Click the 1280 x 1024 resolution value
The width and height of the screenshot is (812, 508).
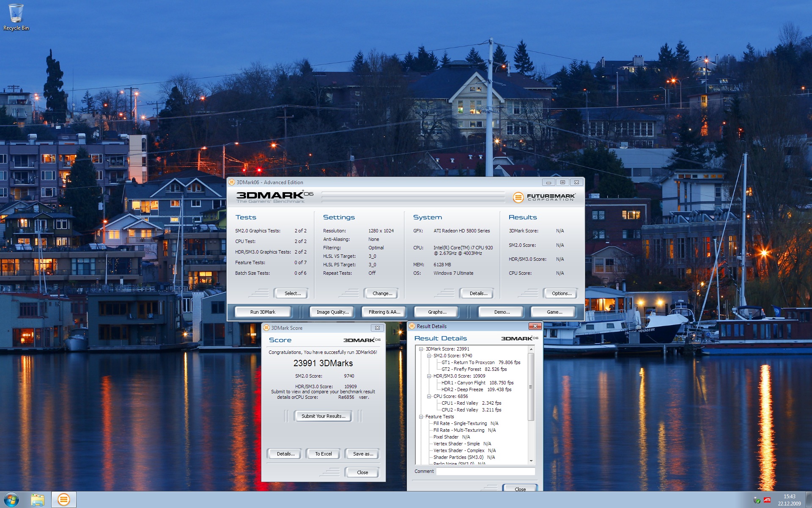(x=381, y=231)
